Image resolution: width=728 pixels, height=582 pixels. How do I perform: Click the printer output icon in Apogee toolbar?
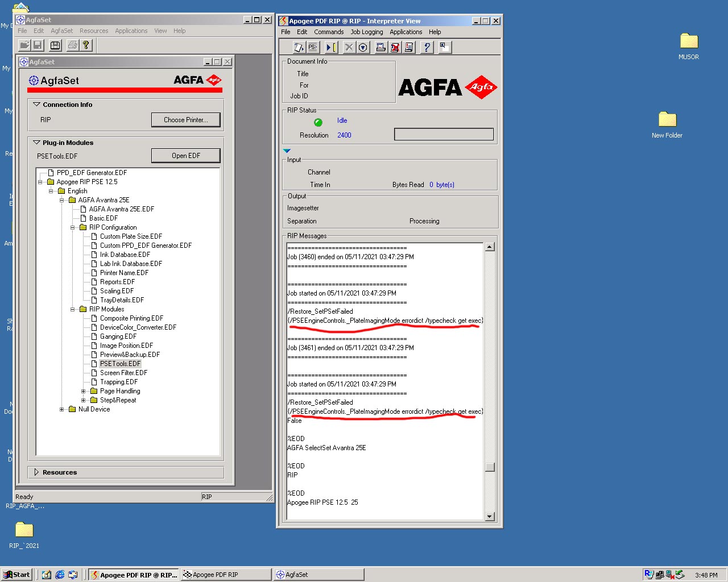pyautogui.click(x=381, y=47)
